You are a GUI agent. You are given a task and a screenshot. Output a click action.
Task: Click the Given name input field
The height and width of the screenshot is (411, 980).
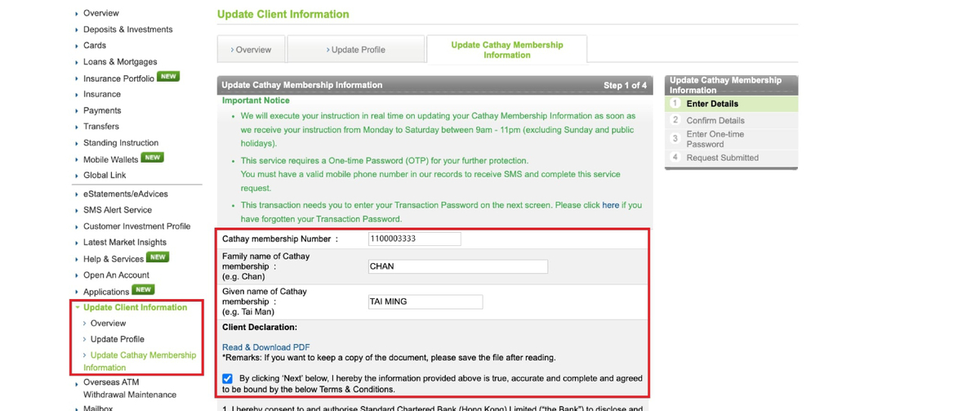(425, 302)
